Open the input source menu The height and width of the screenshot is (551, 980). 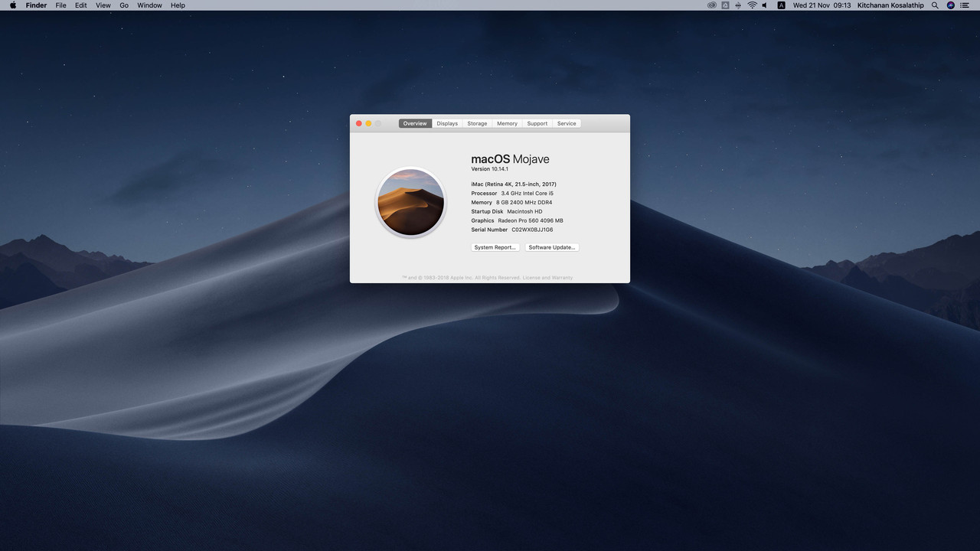781,5
